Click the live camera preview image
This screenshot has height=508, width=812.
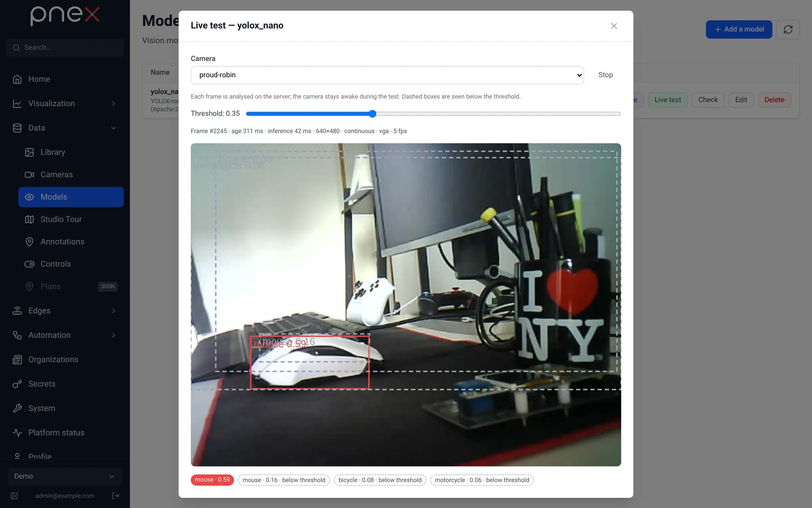[406, 305]
